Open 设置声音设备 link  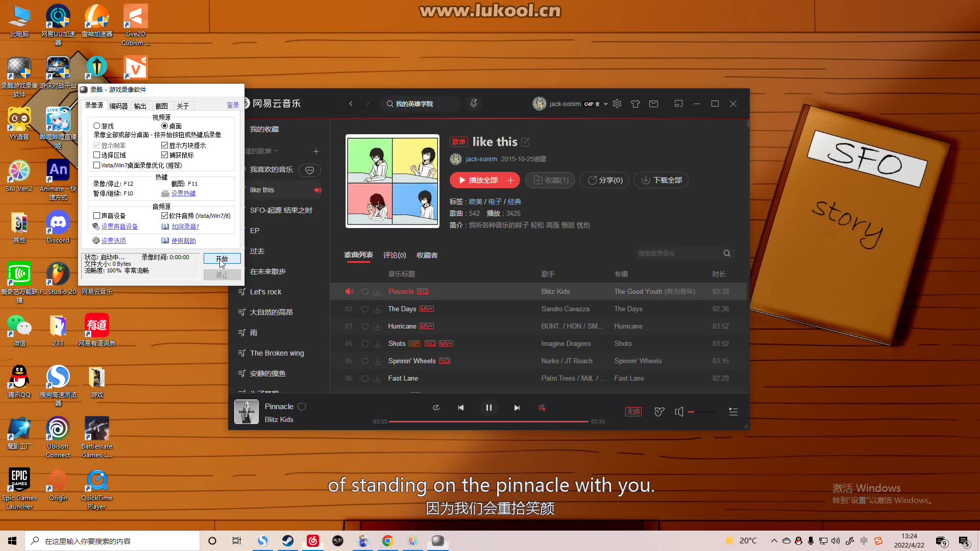click(119, 227)
